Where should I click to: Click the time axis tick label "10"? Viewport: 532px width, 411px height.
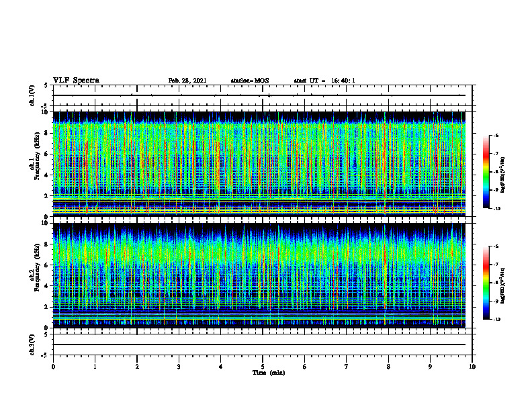tap(472, 367)
